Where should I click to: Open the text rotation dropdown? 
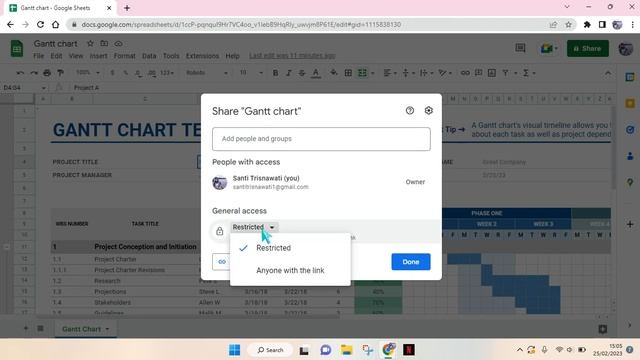pos(445,73)
